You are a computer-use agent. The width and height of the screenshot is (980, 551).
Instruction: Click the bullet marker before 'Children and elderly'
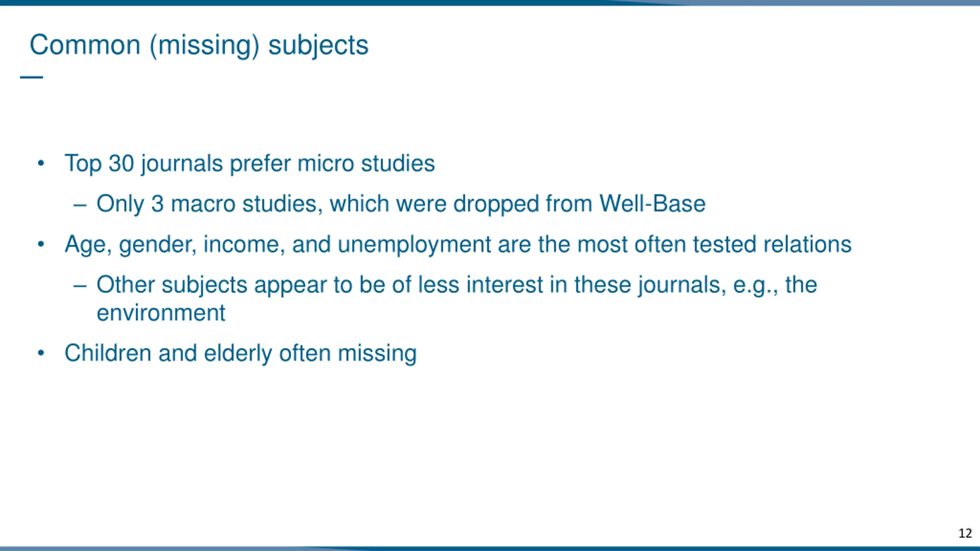click(x=41, y=353)
